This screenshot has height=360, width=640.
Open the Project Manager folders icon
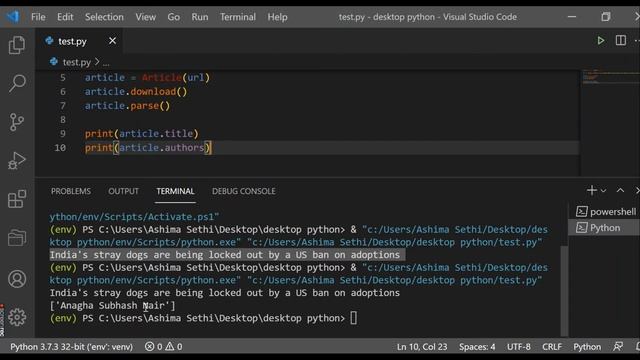[17, 238]
